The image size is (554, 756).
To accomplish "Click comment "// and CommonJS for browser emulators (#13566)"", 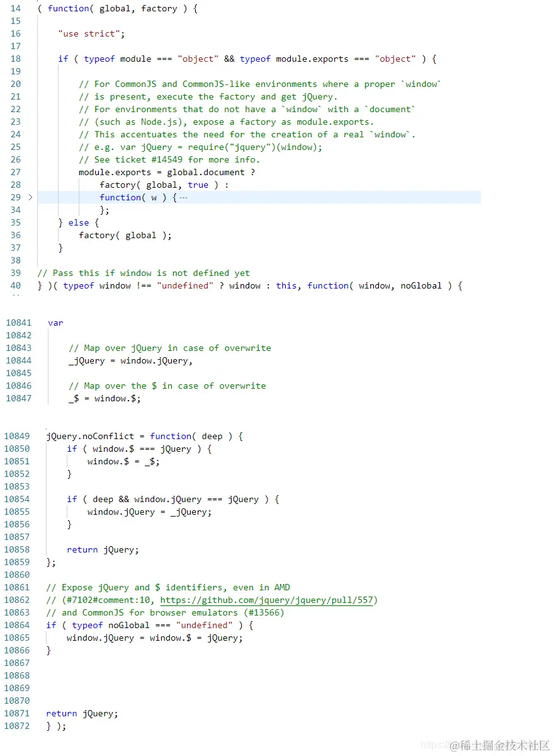I will pos(165,612).
